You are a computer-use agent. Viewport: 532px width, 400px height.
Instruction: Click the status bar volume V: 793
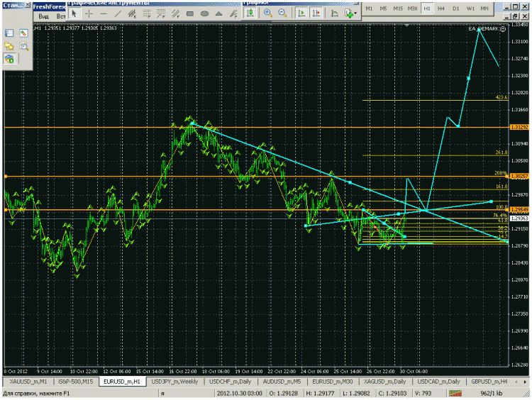(x=423, y=393)
